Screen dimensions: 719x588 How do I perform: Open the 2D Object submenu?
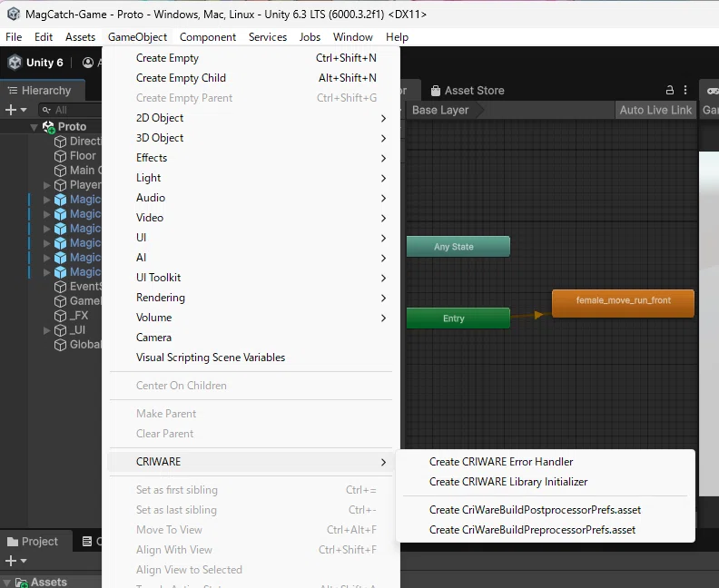pos(251,118)
